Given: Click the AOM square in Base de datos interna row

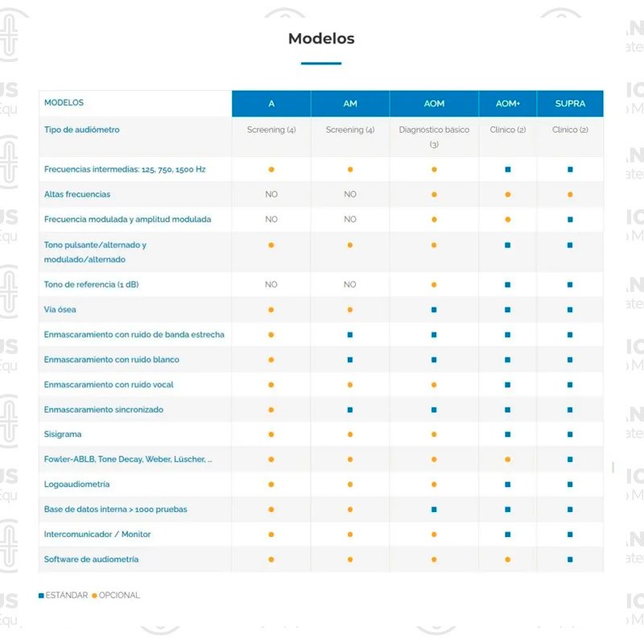Looking at the screenshot, I should pos(434,510).
